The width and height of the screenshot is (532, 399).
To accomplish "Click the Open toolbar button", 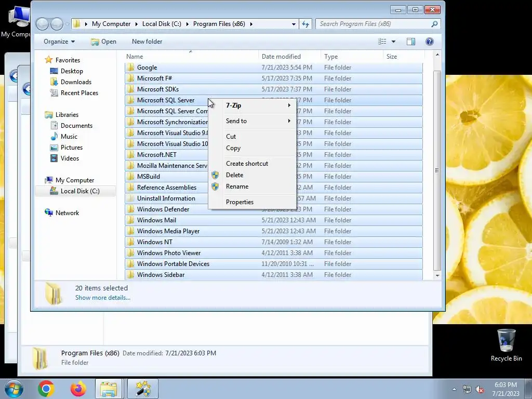I will click(x=103, y=42).
